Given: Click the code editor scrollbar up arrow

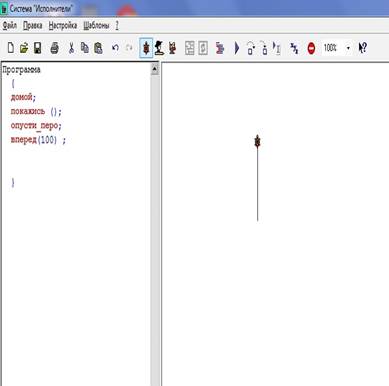Looking at the screenshot, I should tap(155, 69).
